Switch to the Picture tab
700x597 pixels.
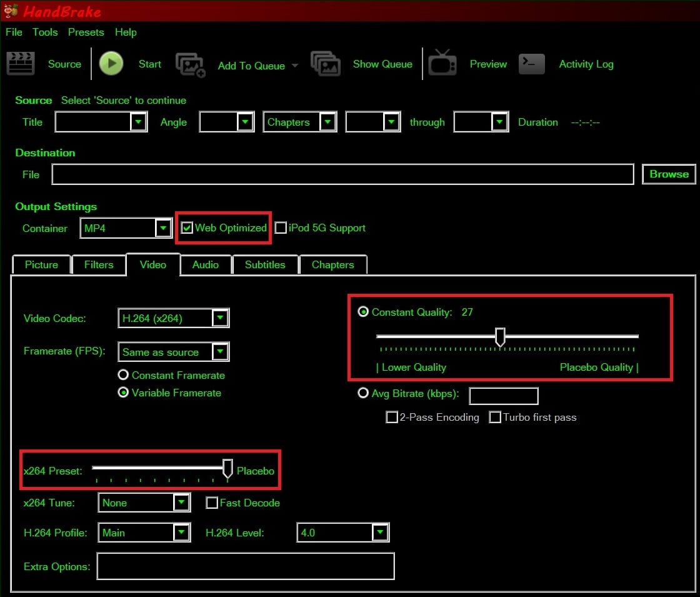coord(41,265)
